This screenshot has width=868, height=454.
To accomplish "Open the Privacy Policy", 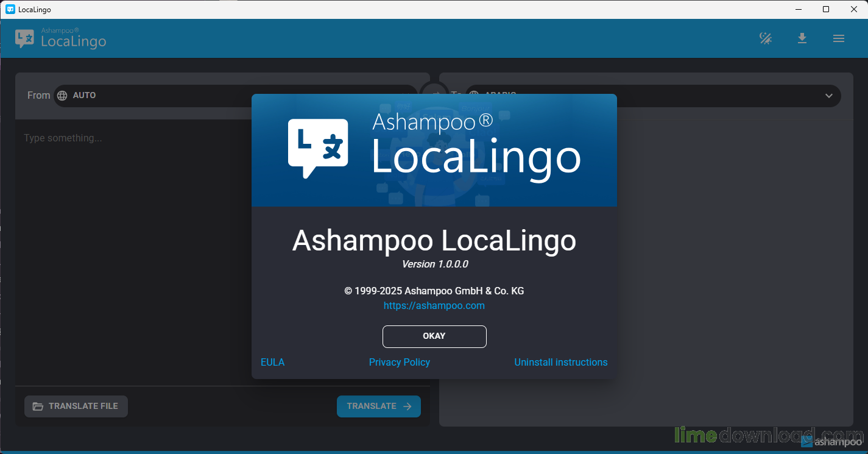I will (x=400, y=362).
